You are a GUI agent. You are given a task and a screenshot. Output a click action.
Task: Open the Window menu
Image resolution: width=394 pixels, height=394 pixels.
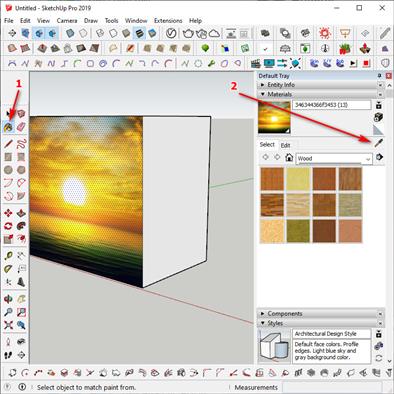pos(136,21)
